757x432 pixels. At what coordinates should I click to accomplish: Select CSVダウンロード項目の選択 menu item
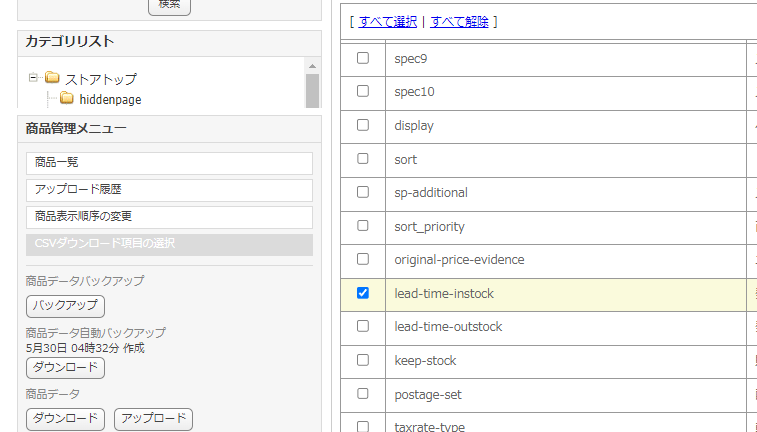[169, 244]
